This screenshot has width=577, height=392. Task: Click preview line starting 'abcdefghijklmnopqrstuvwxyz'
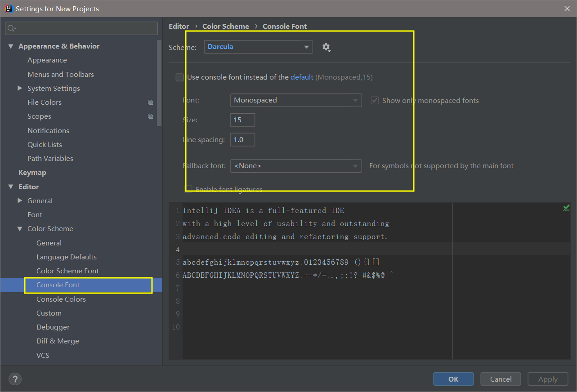point(282,262)
